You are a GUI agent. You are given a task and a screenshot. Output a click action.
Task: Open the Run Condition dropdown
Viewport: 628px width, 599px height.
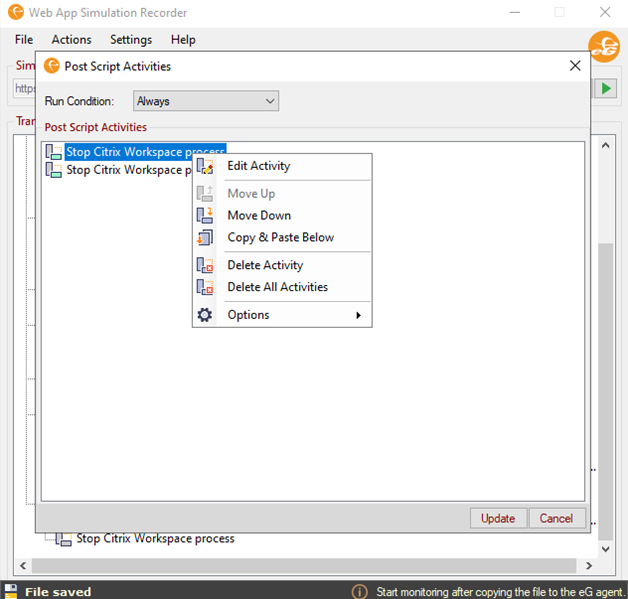click(206, 101)
